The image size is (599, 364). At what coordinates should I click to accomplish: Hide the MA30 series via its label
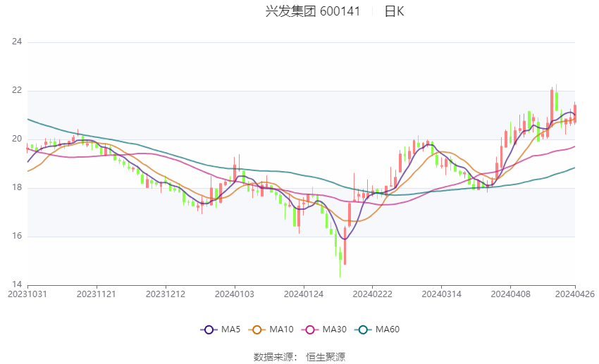coord(334,330)
